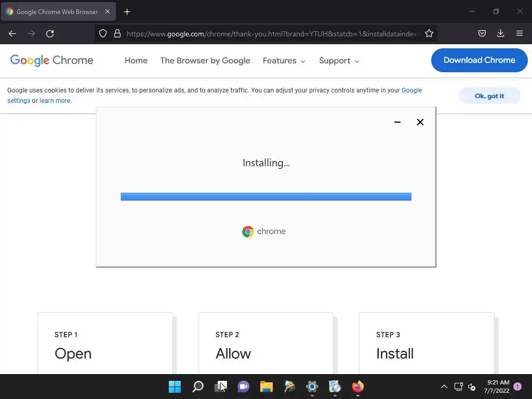
Task: Open the learn more link
Action: coord(55,101)
